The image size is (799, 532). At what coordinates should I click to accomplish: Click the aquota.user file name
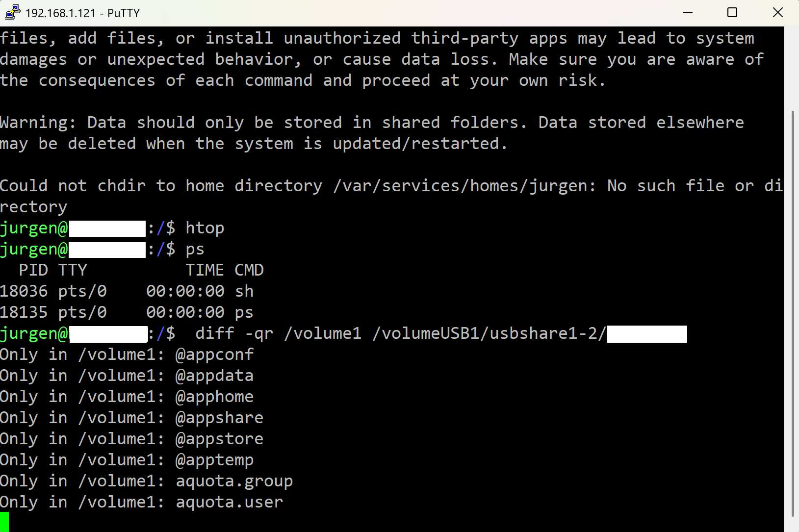coord(229,503)
